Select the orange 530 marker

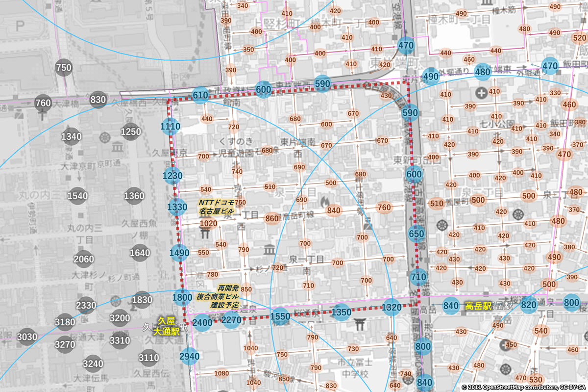point(536,379)
